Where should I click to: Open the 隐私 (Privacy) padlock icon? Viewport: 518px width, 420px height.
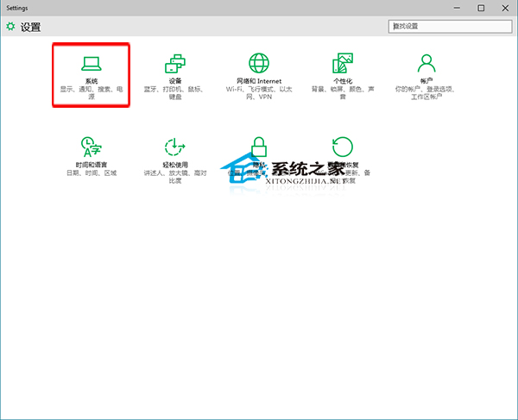tap(258, 146)
